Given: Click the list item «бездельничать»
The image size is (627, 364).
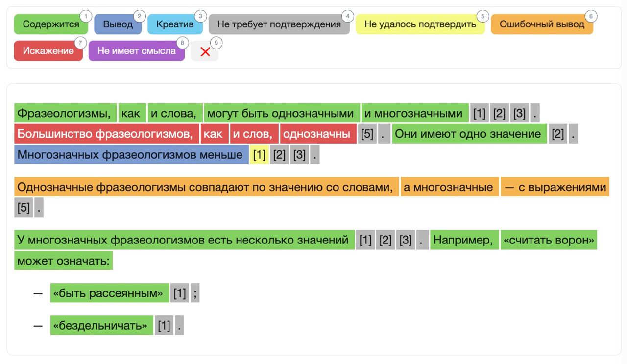Looking at the screenshot, I should pyautogui.click(x=102, y=325).
